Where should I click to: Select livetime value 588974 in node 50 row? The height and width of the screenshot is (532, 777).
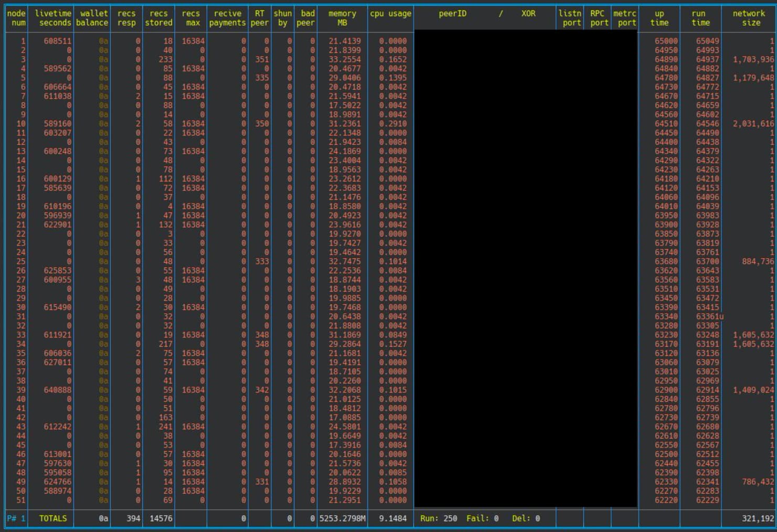(57, 491)
